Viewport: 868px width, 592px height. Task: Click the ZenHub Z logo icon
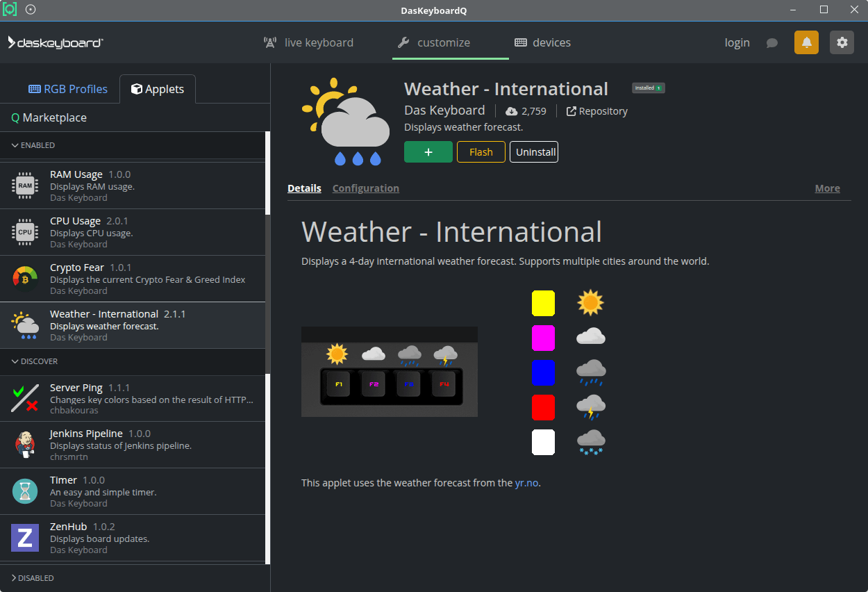click(25, 538)
